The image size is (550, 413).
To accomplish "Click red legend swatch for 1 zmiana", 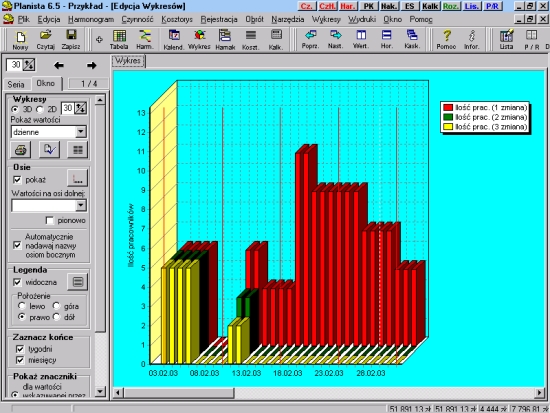I will (x=448, y=107).
